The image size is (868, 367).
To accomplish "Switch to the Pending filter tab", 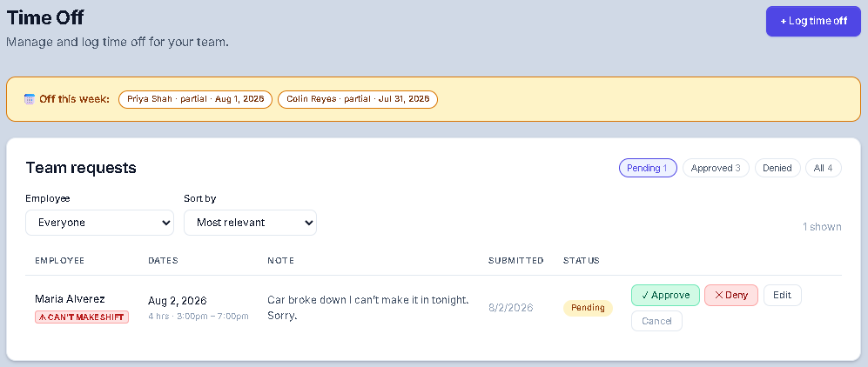I will click(x=648, y=168).
